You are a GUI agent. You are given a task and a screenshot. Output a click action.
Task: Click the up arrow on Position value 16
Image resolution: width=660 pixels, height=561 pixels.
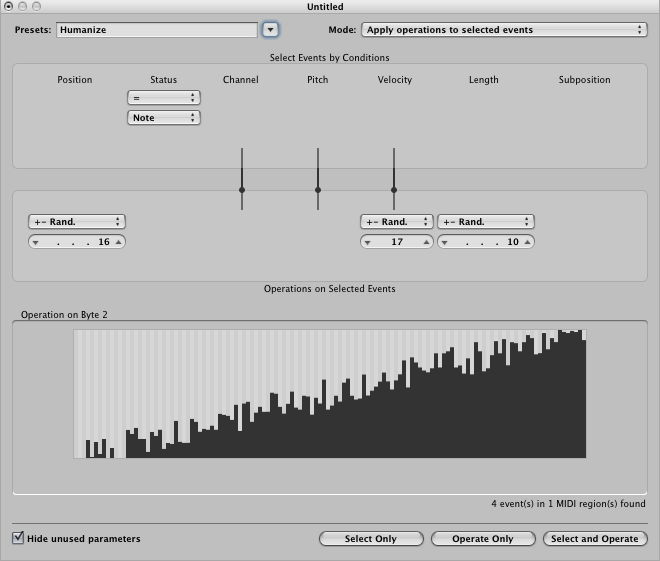tap(118, 242)
